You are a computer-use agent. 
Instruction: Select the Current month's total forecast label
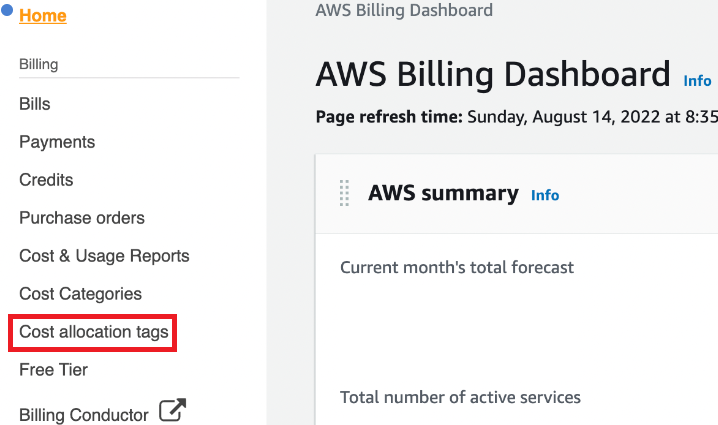tap(457, 267)
